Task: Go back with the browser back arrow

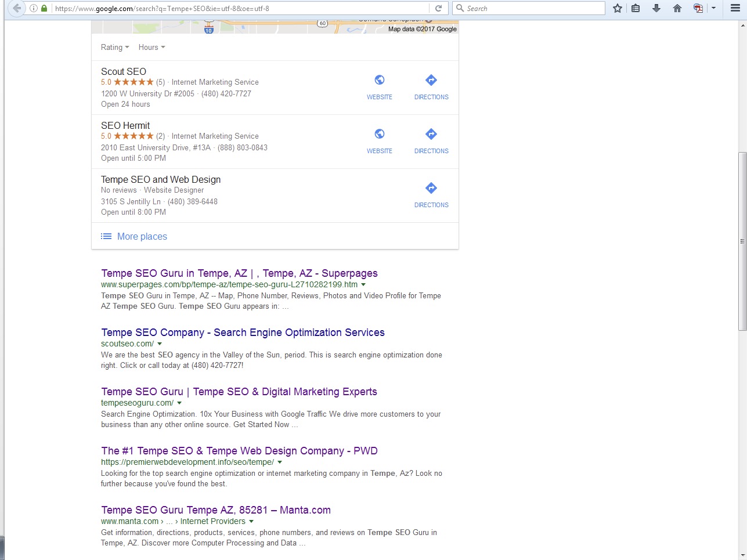Action: 17,8
